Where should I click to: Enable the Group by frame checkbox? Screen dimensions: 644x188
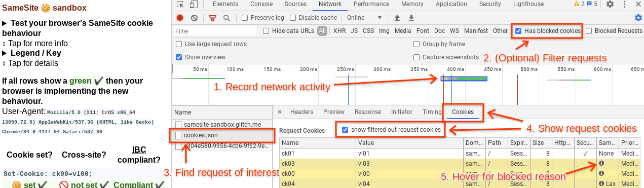pos(416,44)
